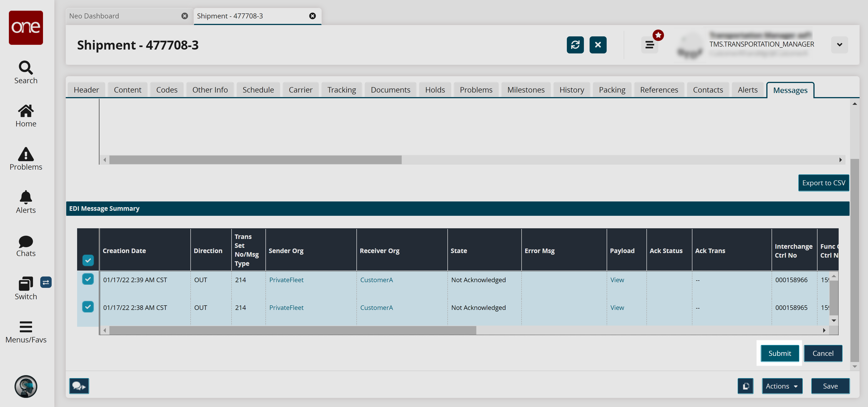868x407 pixels.
Task: Click the Refresh icon on shipment header
Action: (x=575, y=45)
